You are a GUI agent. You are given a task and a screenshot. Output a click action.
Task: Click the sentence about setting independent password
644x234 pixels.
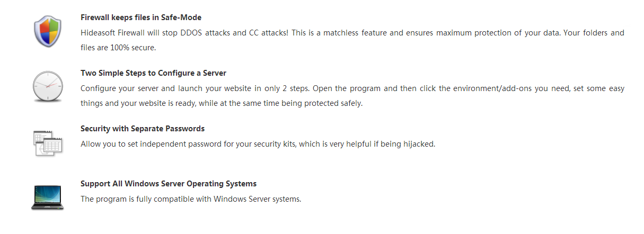(x=258, y=144)
